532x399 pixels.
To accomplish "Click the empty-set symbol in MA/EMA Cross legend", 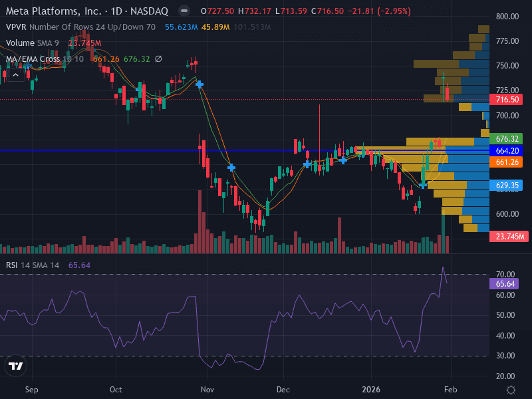I will [x=158, y=59].
